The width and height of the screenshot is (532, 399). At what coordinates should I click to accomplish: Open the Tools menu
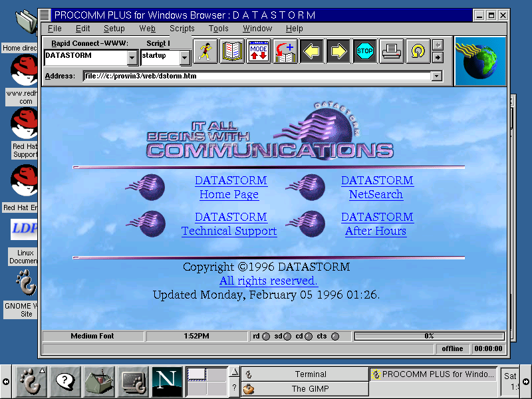pos(219,29)
